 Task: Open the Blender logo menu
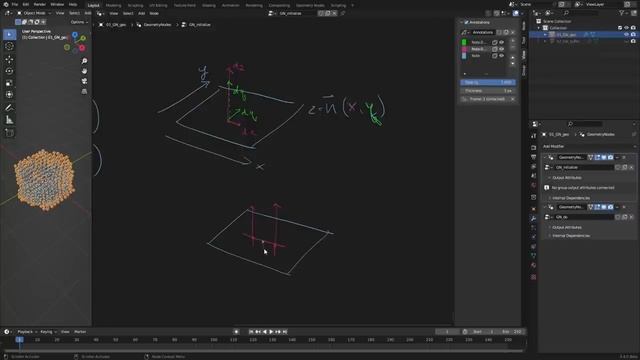pos(6,4)
